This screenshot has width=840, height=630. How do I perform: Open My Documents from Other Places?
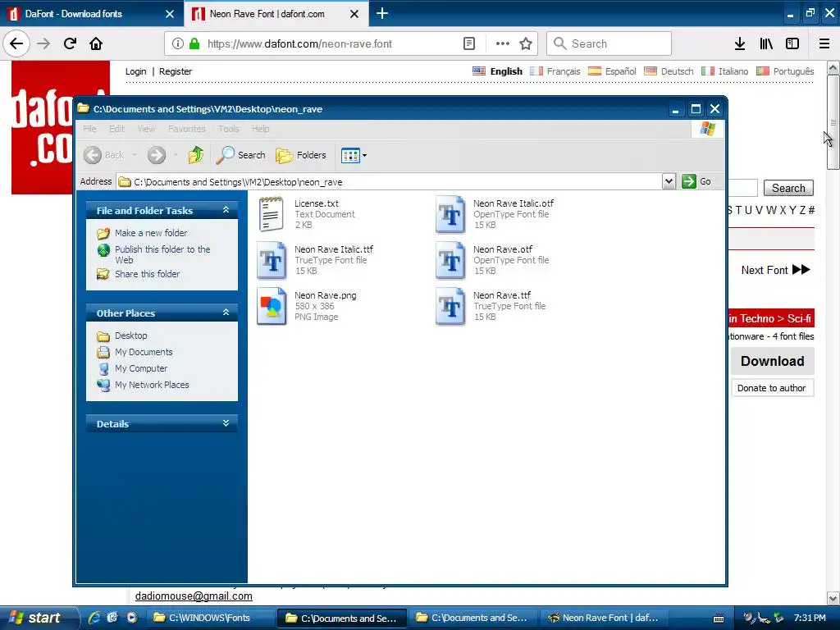pos(144,352)
